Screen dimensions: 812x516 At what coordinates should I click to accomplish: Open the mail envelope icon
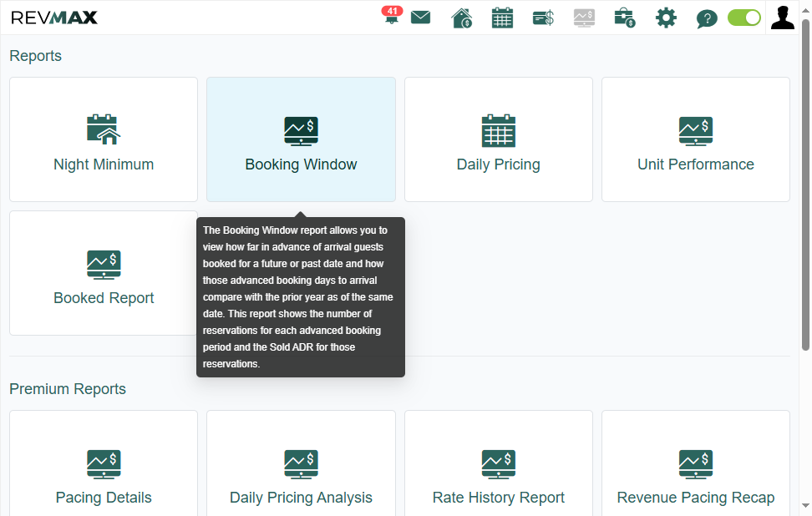(420, 18)
